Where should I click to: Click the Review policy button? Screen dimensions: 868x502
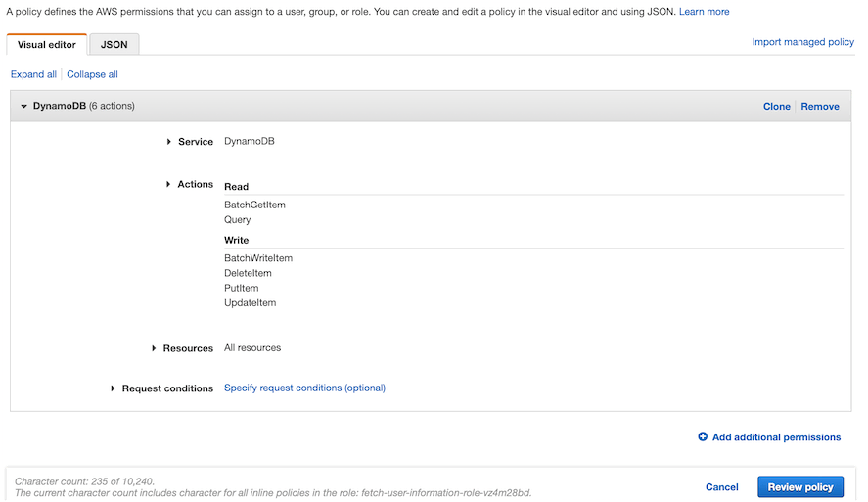pos(799,487)
